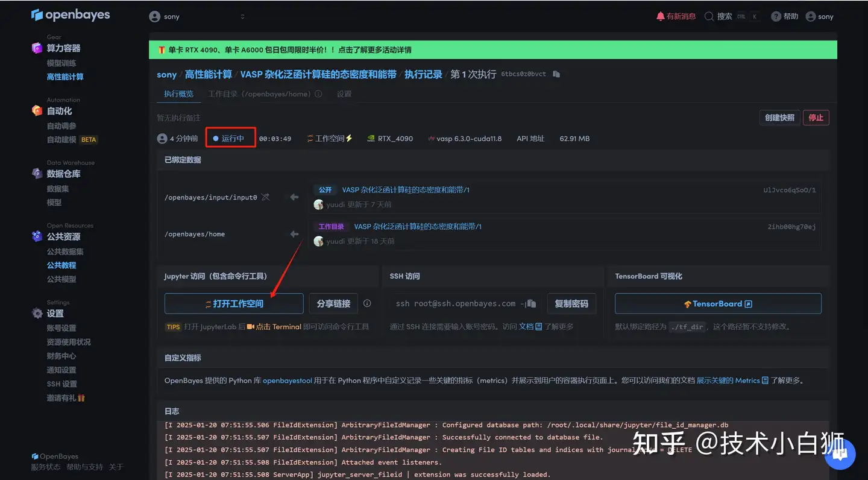Open the 展示关键的 Metrics documentation link
The width and height of the screenshot is (868, 480).
point(732,381)
